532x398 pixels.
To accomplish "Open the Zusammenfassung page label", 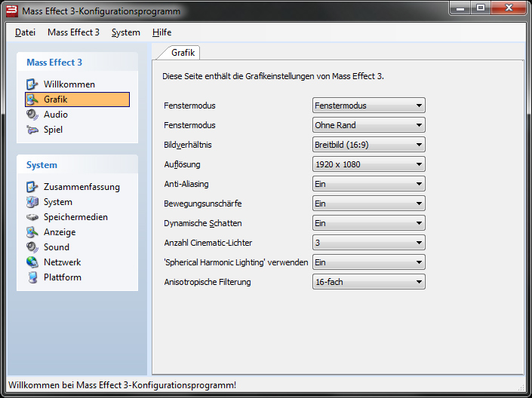I will click(81, 187).
